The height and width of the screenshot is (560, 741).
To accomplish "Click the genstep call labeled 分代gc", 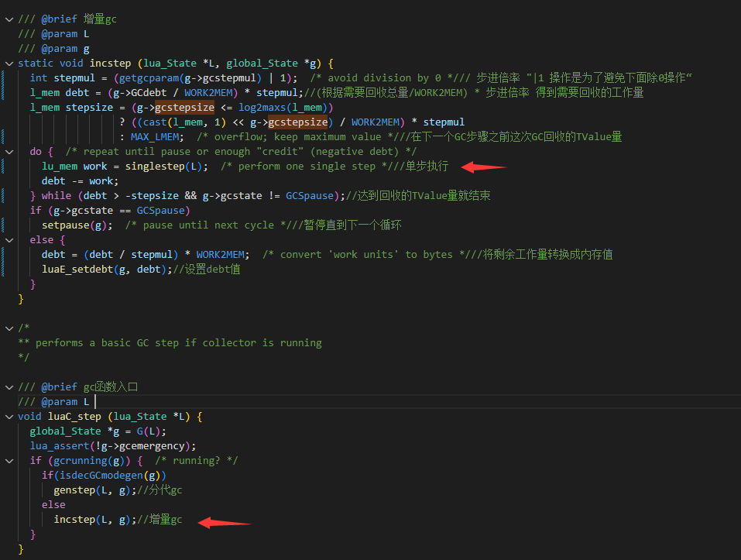I will click(x=74, y=490).
